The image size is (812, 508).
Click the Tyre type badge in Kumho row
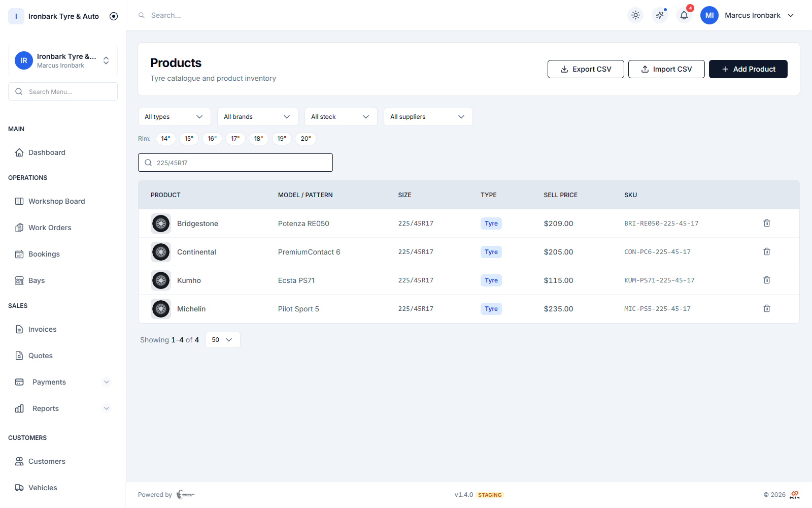[491, 280]
